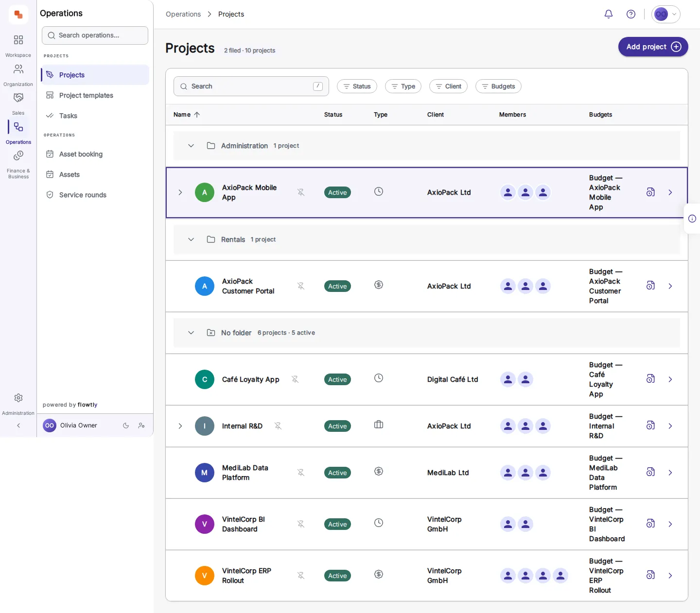Open budget icon for Internal R&D

650,426
